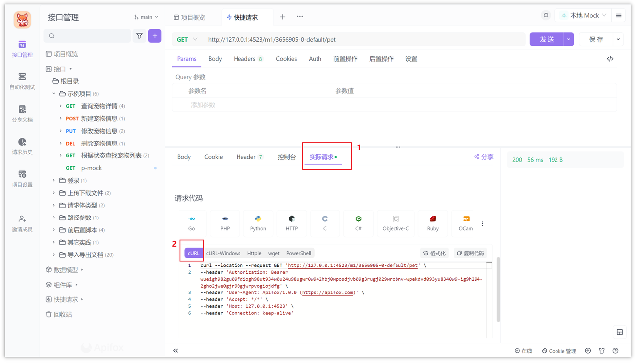The width and height of the screenshot is (636, 364).
Task: Open the 接口管理 section in the sidebar
Action: (x=21, y=48)
